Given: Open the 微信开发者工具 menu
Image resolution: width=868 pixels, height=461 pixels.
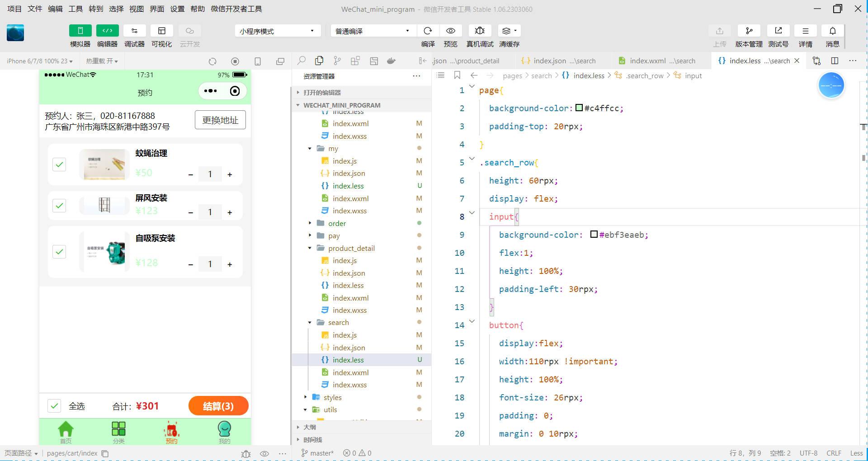Looking at the screenshot, I should coord(236,9).
